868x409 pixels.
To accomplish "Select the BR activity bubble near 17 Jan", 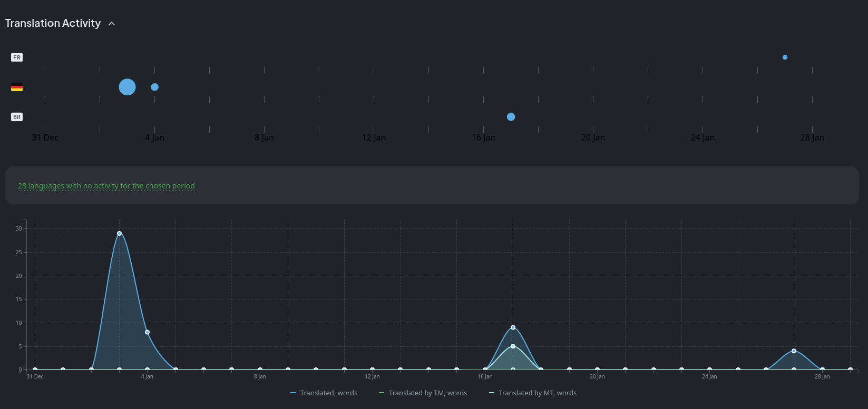I will click(511, 117).
